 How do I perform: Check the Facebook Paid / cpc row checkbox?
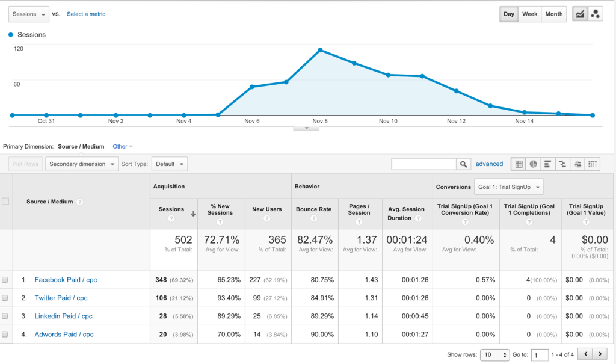(x=5, y=280)
